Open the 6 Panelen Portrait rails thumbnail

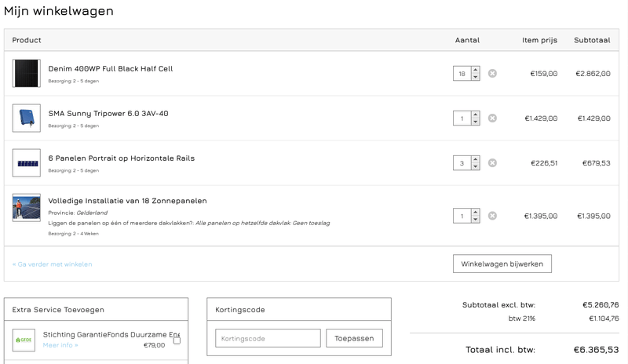(x=27, y=163)
